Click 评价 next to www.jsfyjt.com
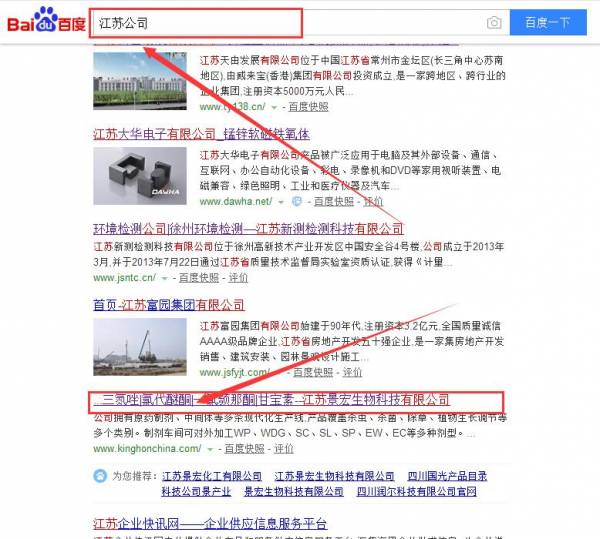600x539 pixels. click(x=352, y=372)
